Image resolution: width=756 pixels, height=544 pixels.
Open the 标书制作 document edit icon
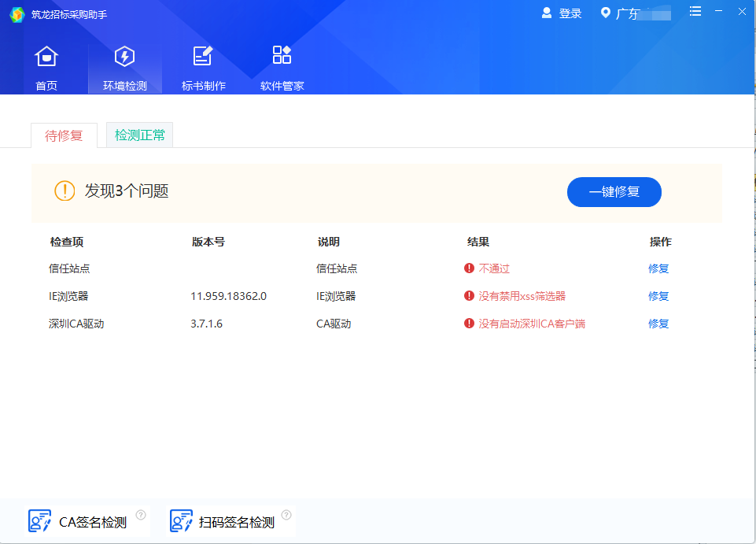tap(203, 57)
